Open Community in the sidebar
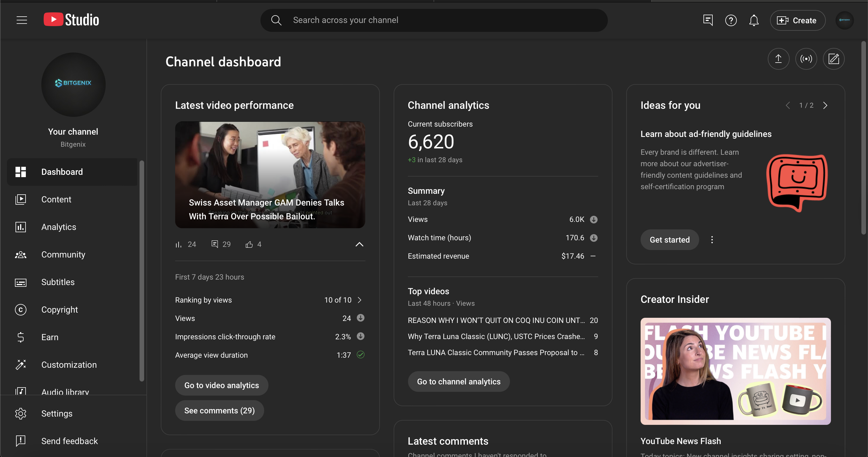The height and width of the screenshot is (457, 868). (72, 255)
